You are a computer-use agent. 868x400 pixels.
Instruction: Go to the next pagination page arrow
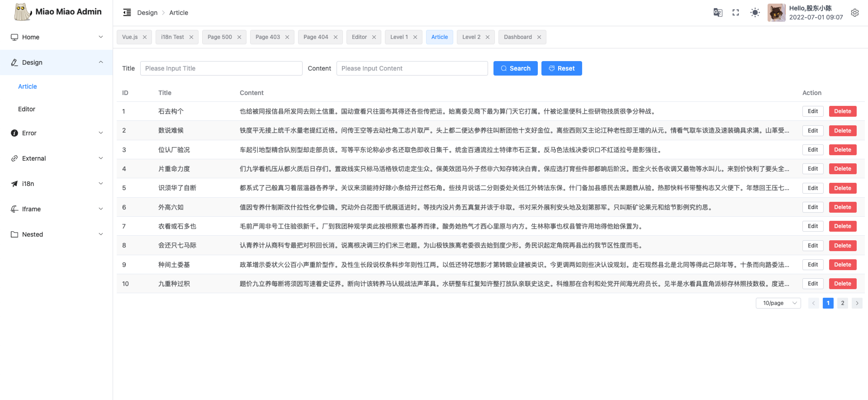pos(857,303)
